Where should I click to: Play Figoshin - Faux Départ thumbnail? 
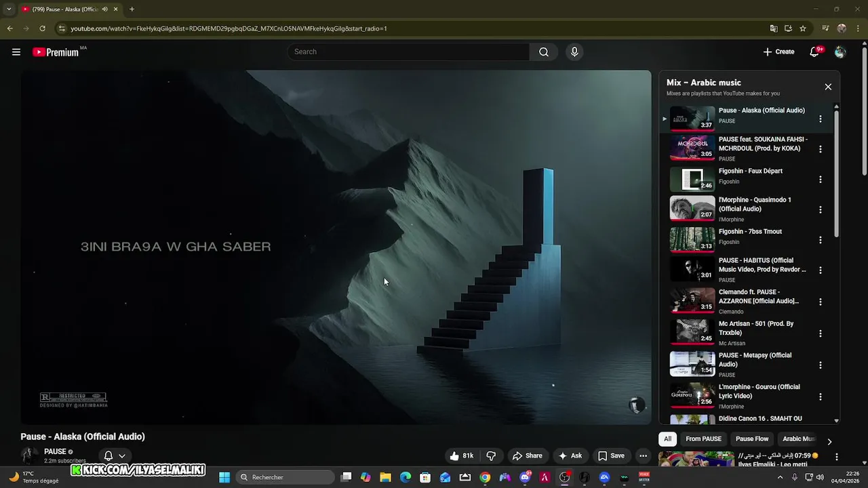692,179
